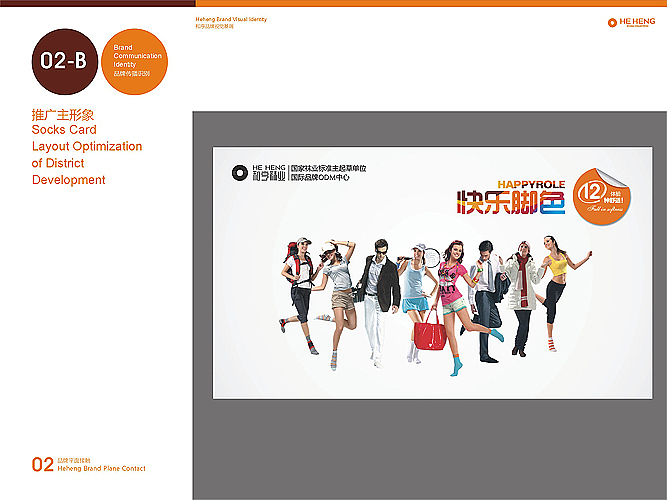Click the 国家袜业标准主起草单位 text on the banner

click(x=328, y=169)
